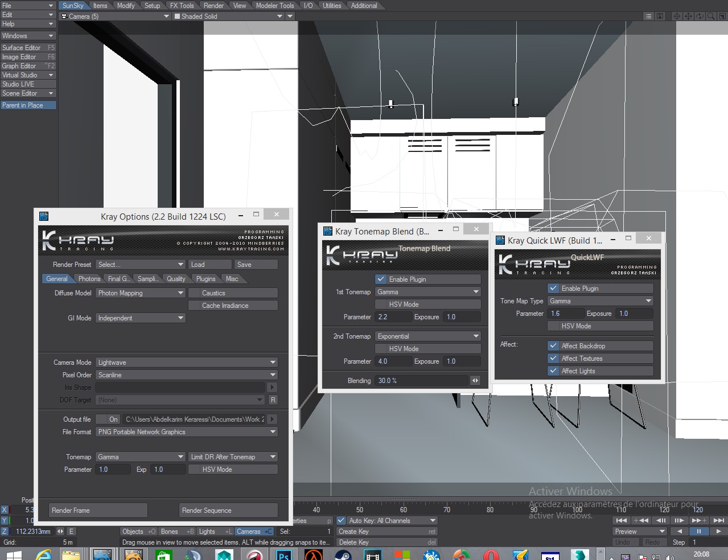Screen dimensions: 728x560
Task: Open the Diffuse Model dropdown showing Photon Mapping
Action: (x=140, y=293)
